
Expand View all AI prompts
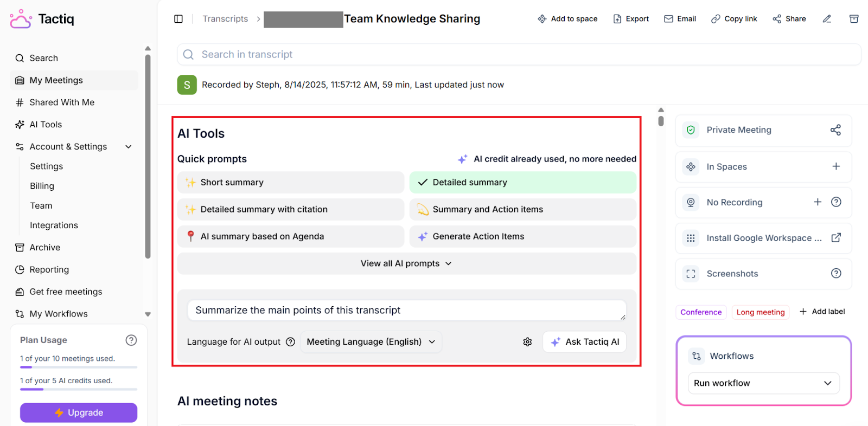tap(407, 264)
